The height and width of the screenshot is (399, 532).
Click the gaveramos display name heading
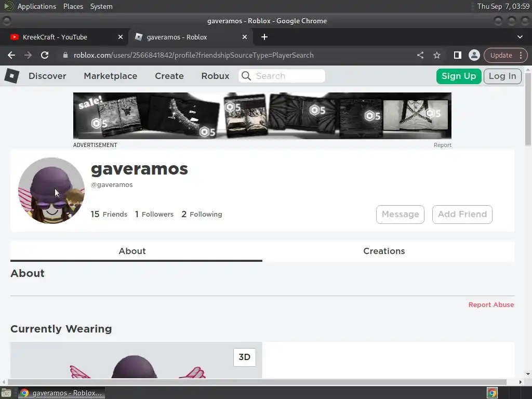[139, 169]
